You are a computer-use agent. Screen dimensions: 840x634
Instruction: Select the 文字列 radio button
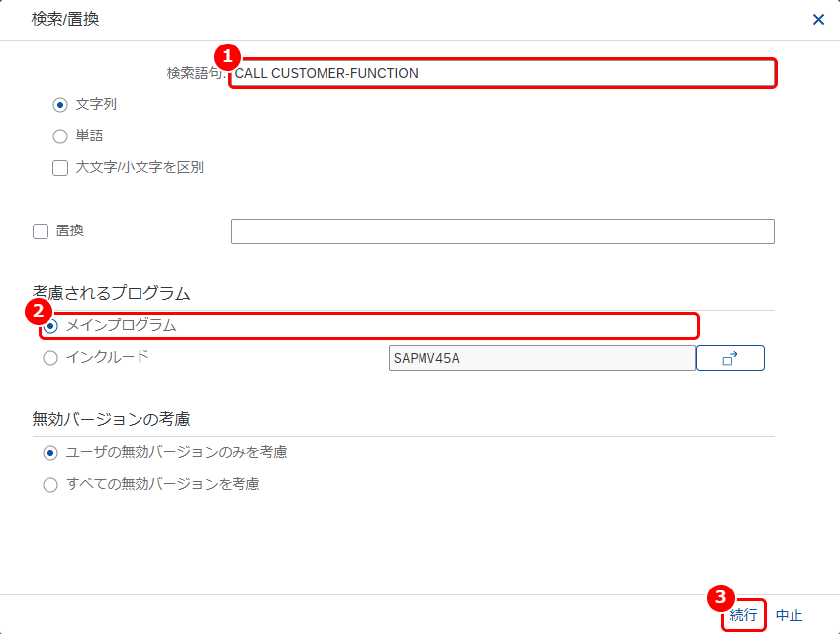tap(60, 105)
